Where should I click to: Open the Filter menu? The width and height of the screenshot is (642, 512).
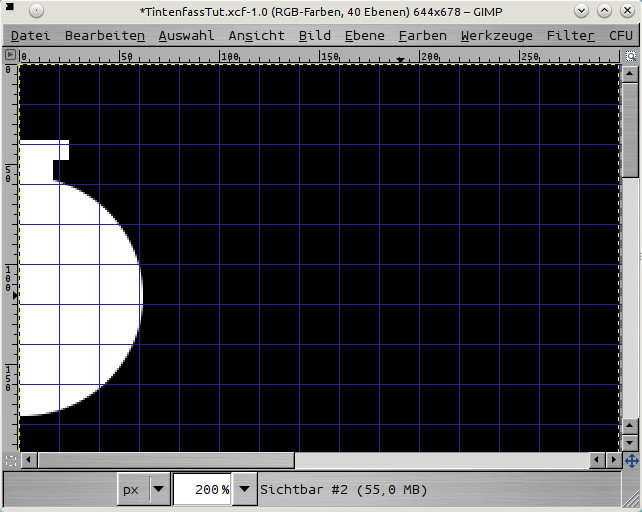coord(571,35)
